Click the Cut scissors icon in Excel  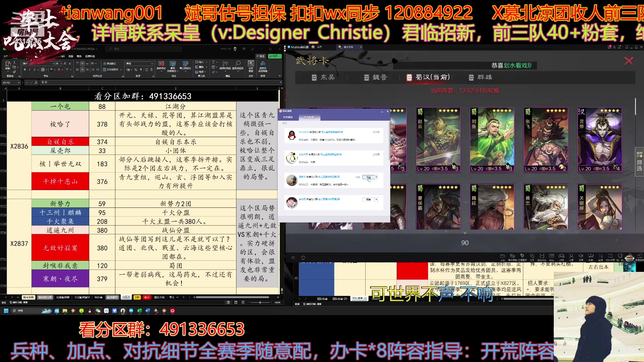(14, 62)
